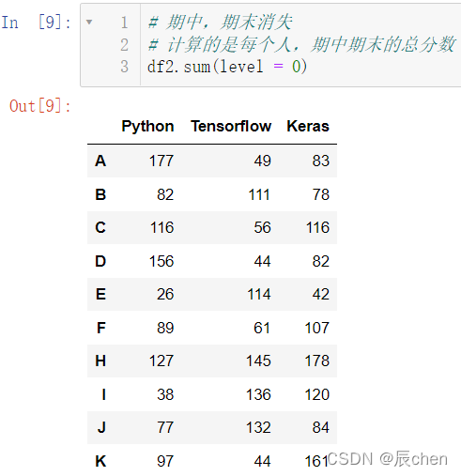461x476 pixels.
Task: Select row index label A
Action: pyautogui.click(x=100, y=161)
